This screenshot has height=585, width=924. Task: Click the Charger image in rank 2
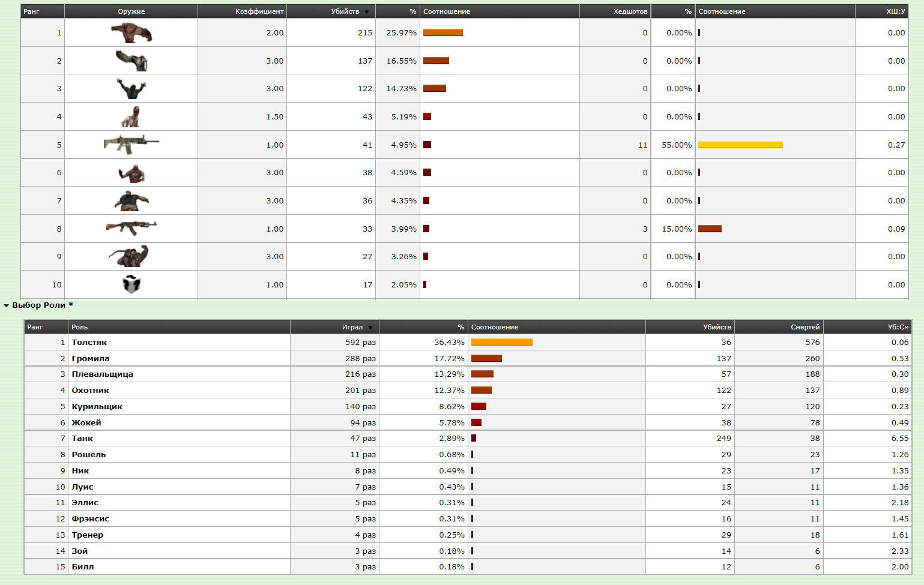[131, 61]
